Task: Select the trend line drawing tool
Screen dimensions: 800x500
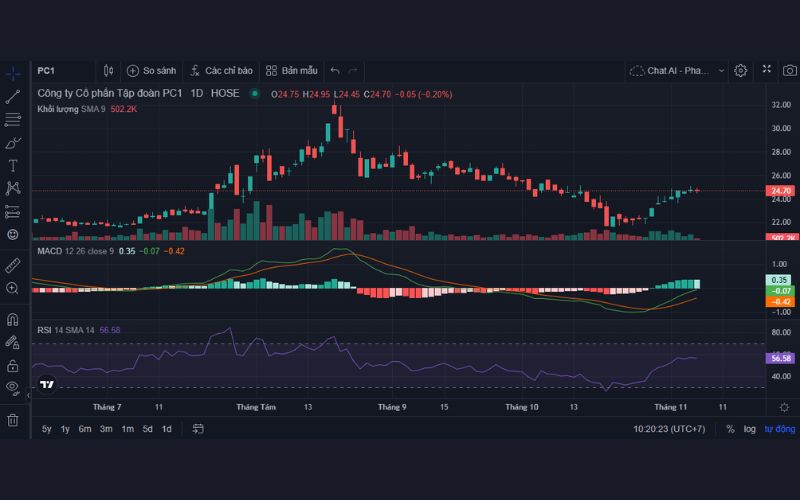Action: (13, 97)
